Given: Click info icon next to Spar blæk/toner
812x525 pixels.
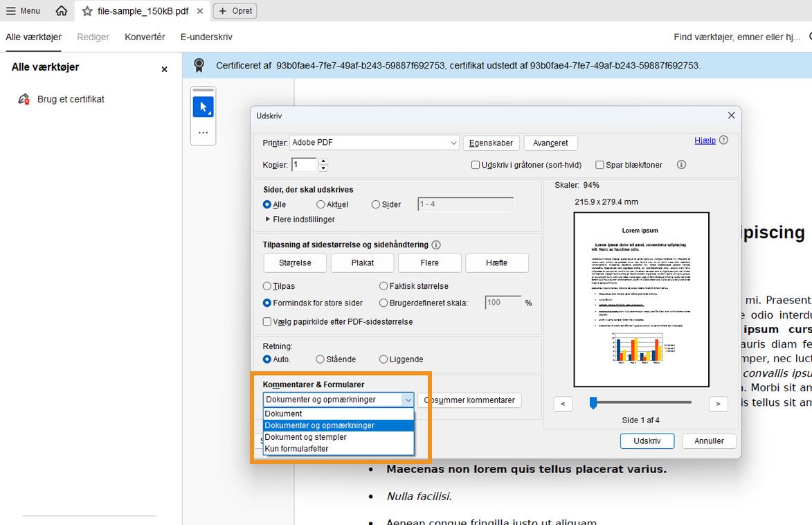Looking at the screenshot, I should (x=681, y=164).
